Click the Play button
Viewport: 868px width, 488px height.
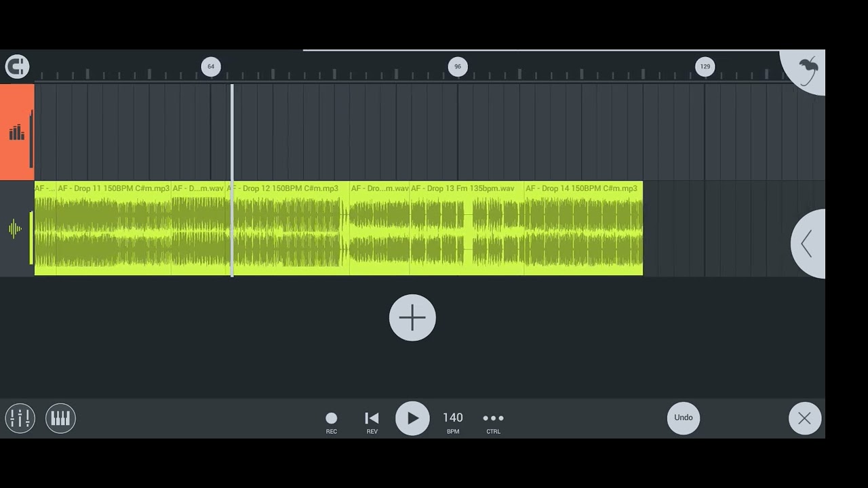(412, 418)
